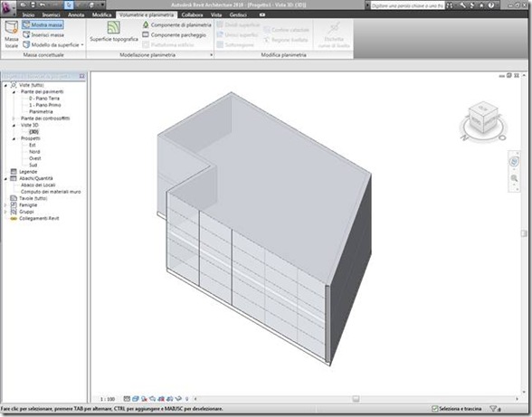Select the {3D} view item

(x=33, y=132)
